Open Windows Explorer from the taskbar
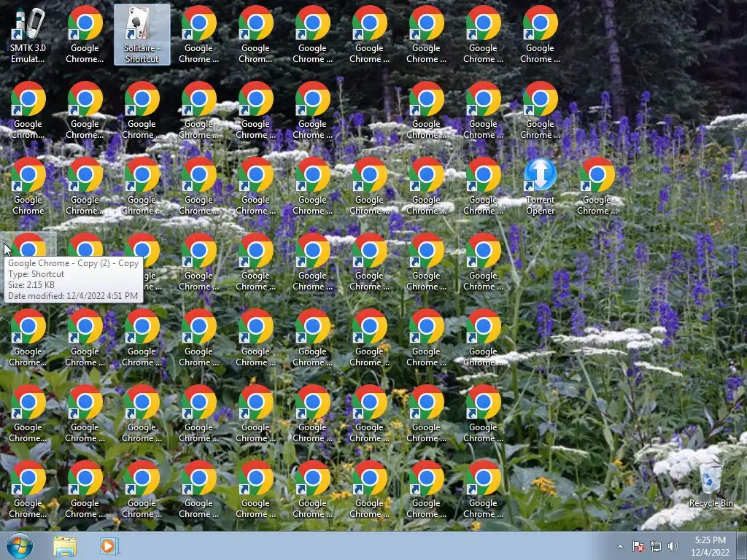Screen dimensions: 747x560 click(x=65, y=546)
